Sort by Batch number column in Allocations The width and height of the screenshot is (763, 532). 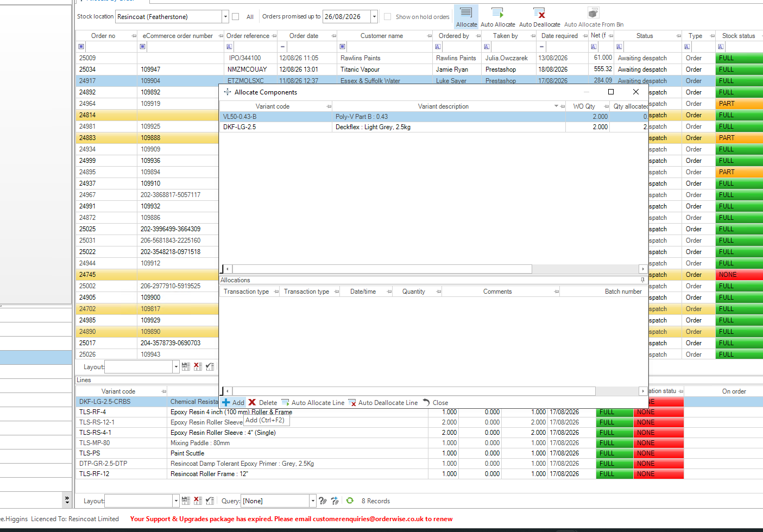tap(623, 292)
